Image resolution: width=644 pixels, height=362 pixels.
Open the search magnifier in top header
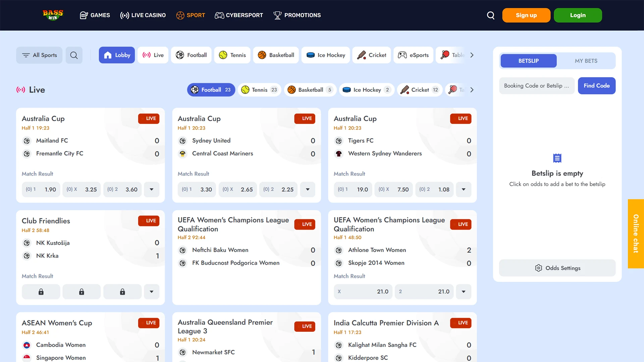(x=491, y=15)
